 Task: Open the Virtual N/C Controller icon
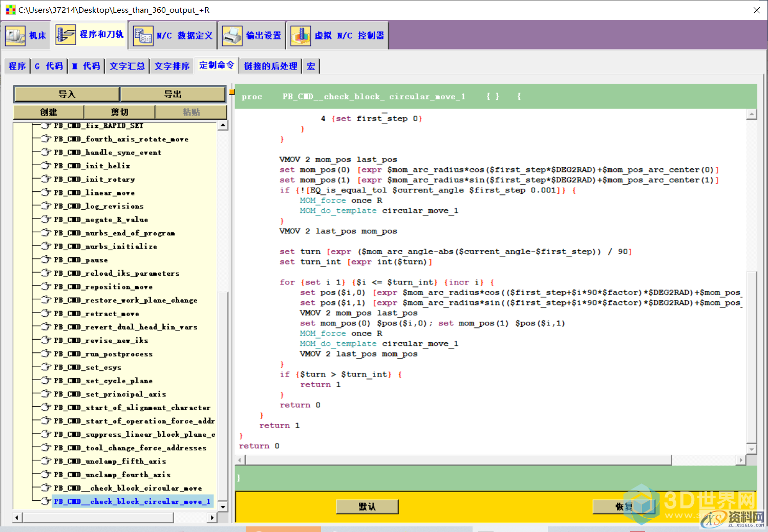[x=301, y=35]
